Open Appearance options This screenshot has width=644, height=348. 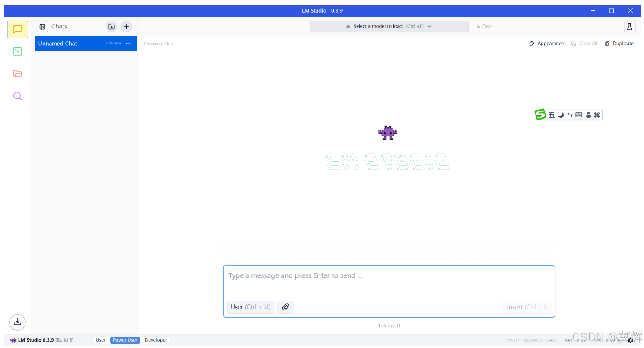(546, 44)
